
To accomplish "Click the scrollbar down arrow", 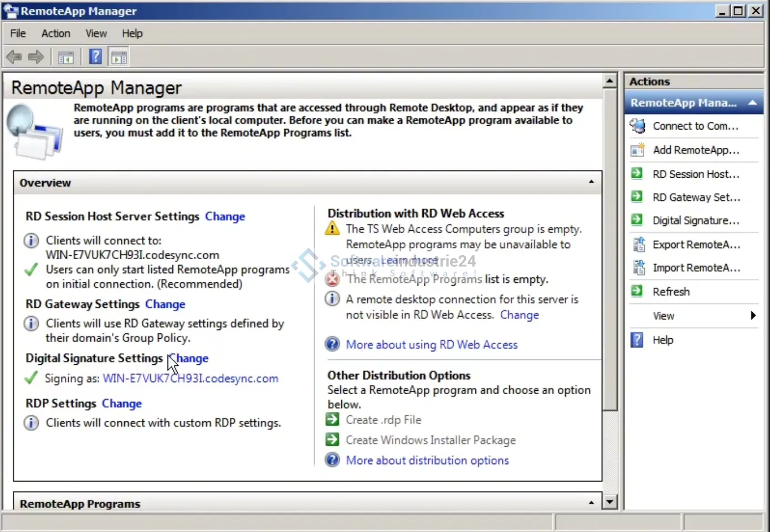I will 609,502.
